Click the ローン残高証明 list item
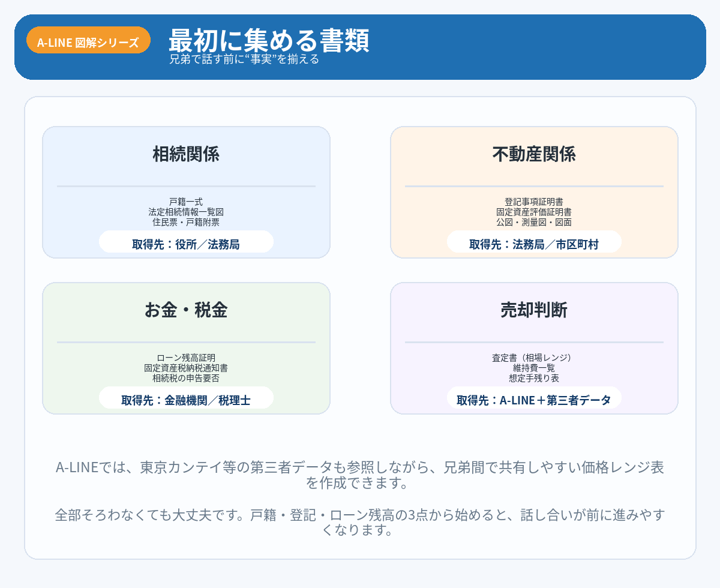Screen dimensions: 720x588 click(186, 358)
